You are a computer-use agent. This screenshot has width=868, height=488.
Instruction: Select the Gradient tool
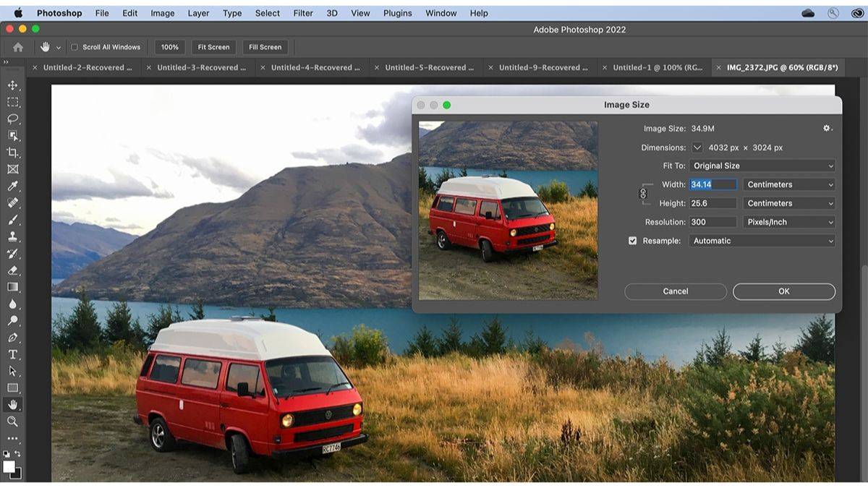tap(13, 287)
